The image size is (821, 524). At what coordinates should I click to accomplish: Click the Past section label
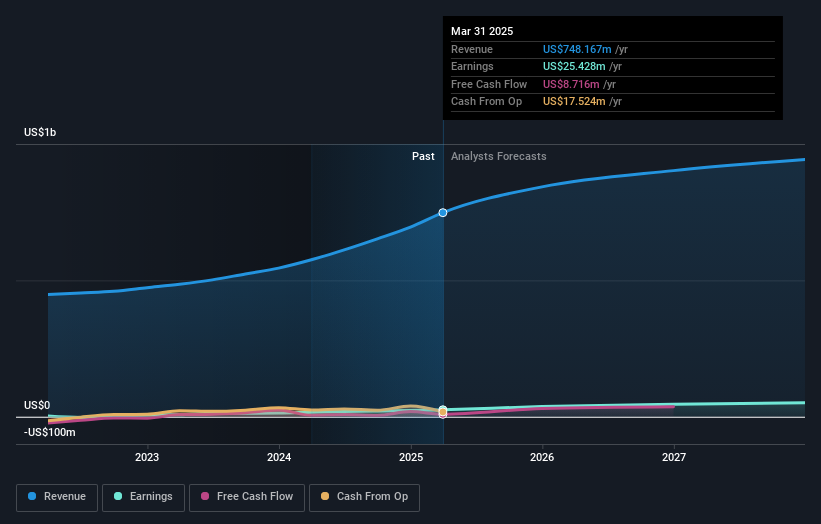click(x=423, y=156)
